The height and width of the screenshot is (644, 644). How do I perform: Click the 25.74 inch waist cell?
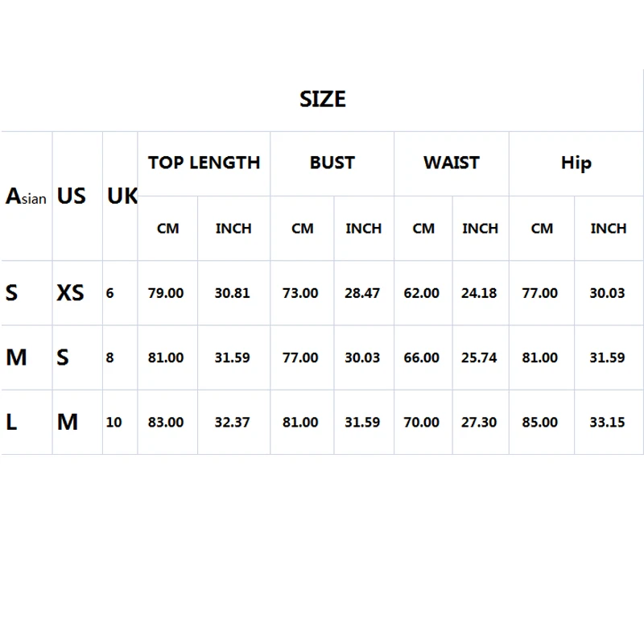point(479,357)
